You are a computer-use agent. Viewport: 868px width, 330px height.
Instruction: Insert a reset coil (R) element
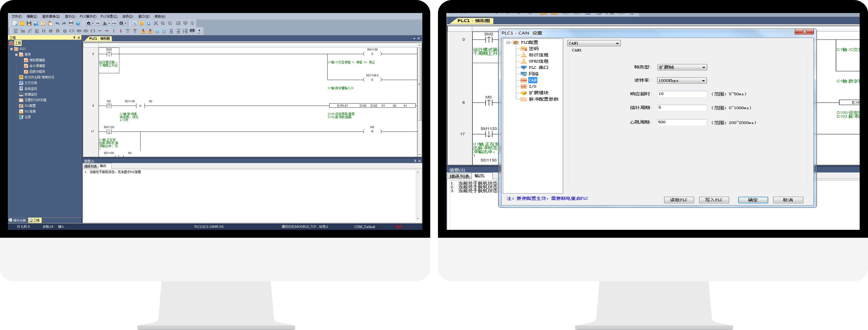79,31
